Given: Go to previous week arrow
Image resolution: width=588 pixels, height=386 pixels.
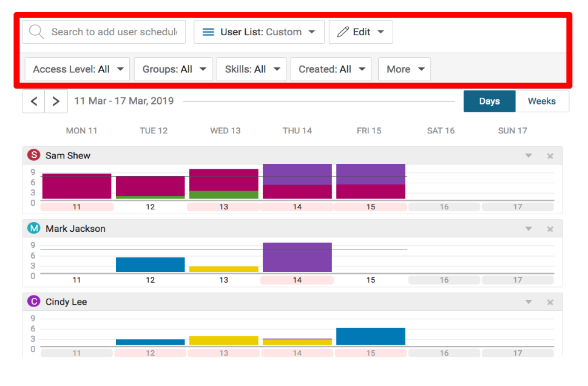Looking at the screenshot, I should pyautogui.click(x=34, y=101).
